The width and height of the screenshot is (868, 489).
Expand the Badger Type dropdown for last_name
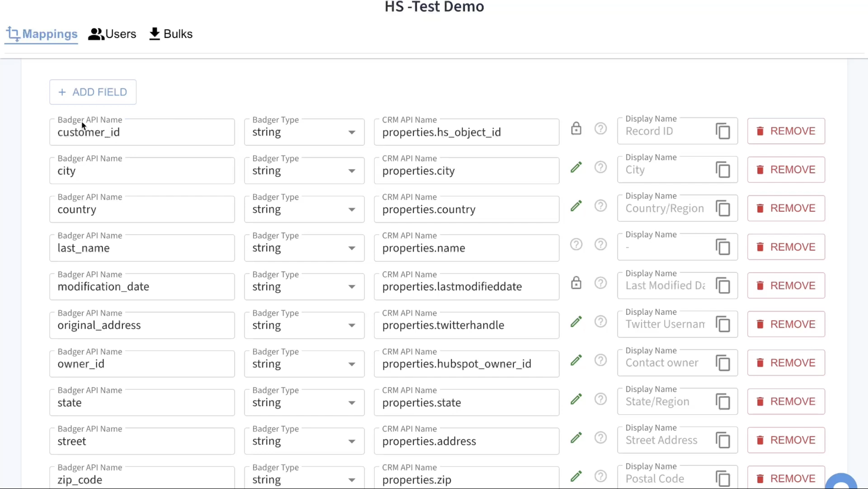point(304,248)
